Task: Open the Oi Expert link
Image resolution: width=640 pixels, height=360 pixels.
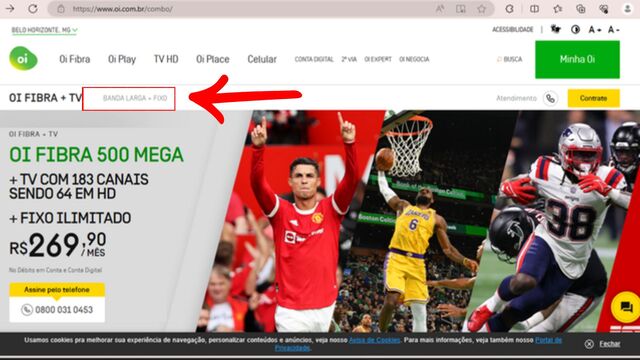Action: coord(378,59)
